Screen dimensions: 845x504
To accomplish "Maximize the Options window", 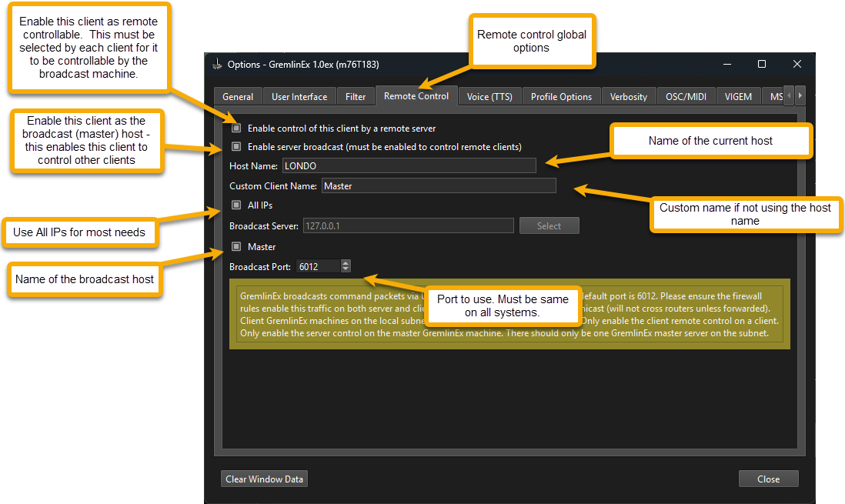I will point(761,64).
